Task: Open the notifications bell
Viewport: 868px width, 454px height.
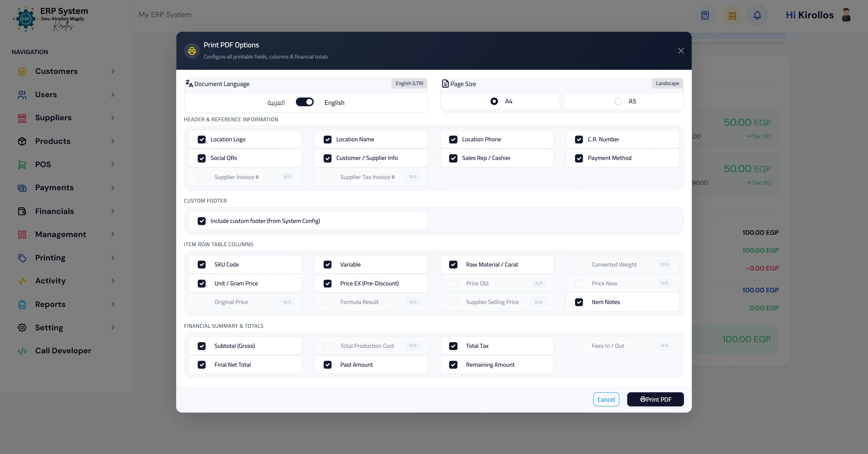Action: click(757, 15)
